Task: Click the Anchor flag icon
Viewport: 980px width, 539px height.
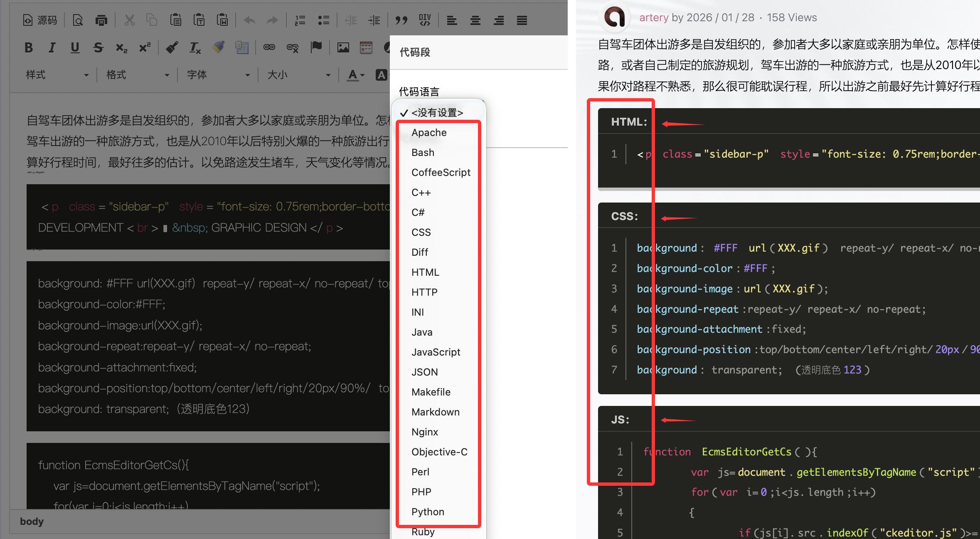Action: 316,47
